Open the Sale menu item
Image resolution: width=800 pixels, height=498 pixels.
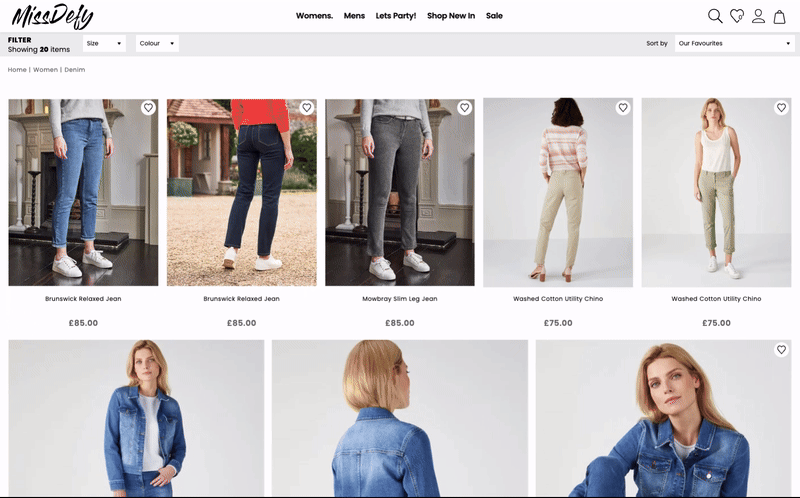(494, 16)
